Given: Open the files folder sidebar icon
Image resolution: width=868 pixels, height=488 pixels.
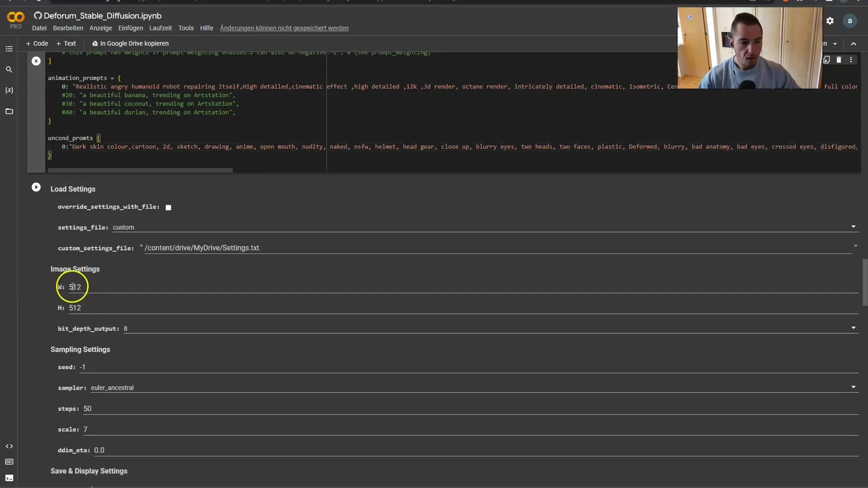Looking at the screenshot, I should point(9,111).
